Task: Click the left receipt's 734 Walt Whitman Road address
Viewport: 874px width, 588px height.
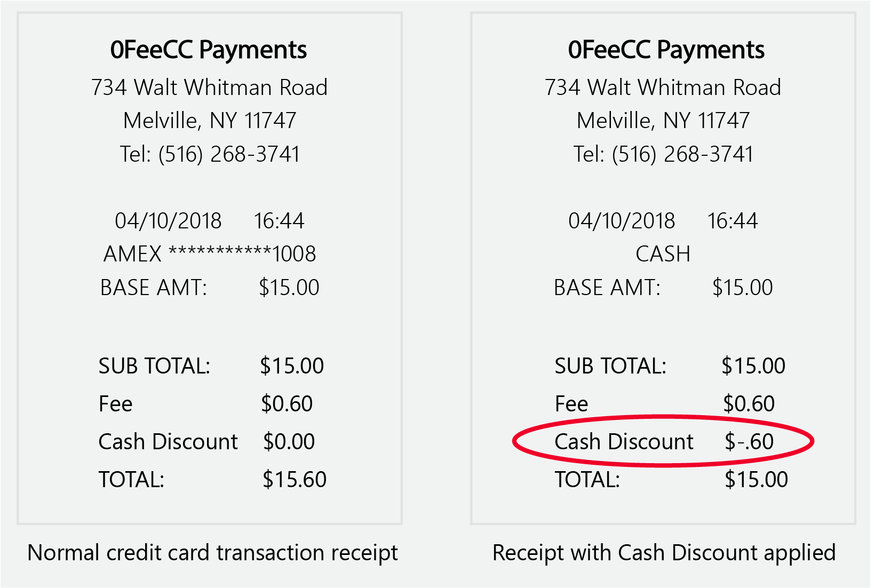Action: point(209,88)
